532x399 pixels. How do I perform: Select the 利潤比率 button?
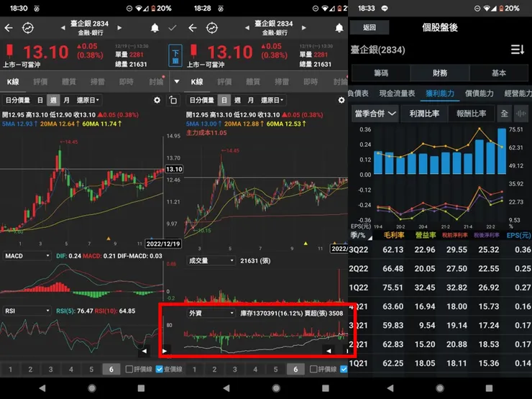(x=424, y=114)
